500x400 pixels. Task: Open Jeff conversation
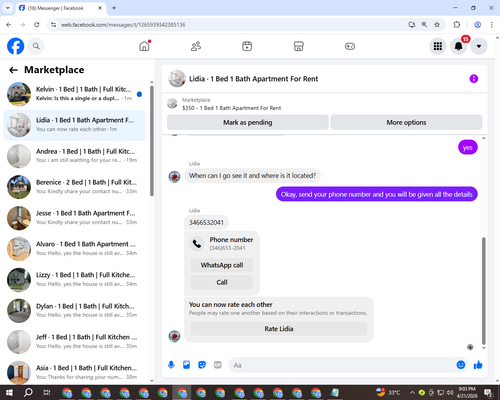(75, 342)
